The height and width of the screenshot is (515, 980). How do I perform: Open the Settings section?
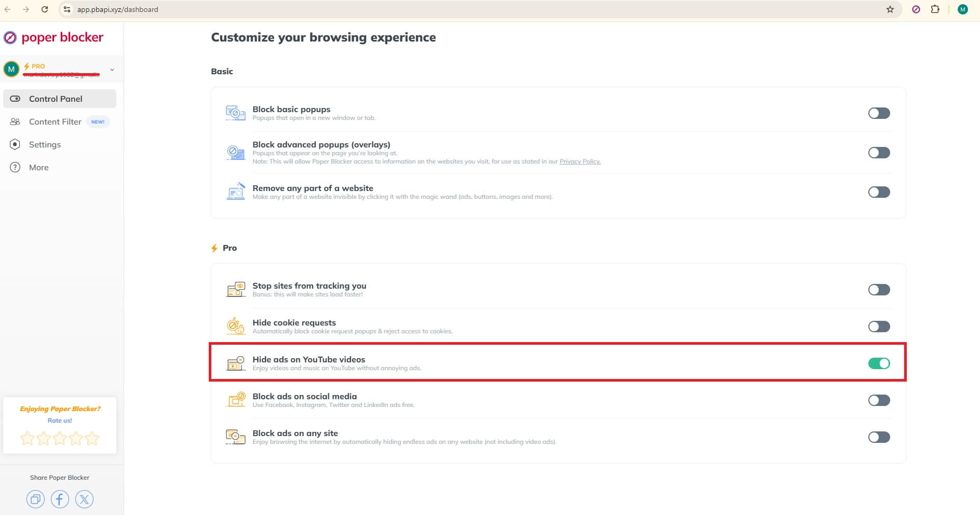pos(45,144)
